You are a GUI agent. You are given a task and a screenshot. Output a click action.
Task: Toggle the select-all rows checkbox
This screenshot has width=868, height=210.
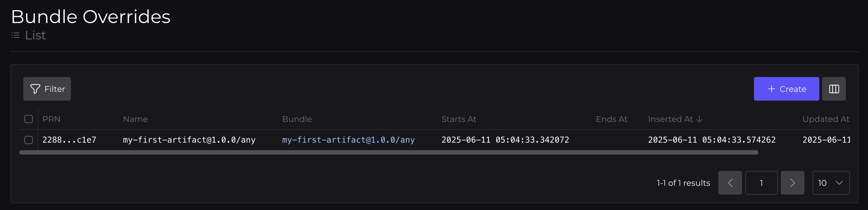(x=29, y=119)
